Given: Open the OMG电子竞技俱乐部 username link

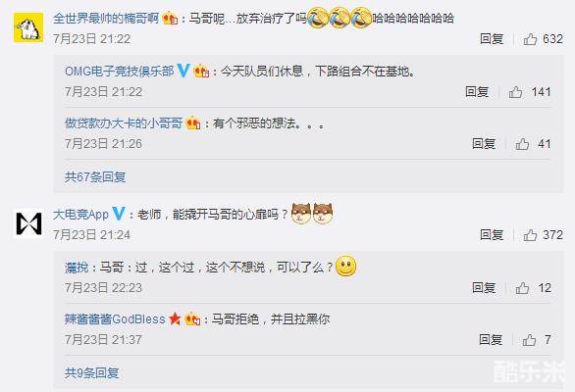Looking at the screenshot, I should coord(120,71).
